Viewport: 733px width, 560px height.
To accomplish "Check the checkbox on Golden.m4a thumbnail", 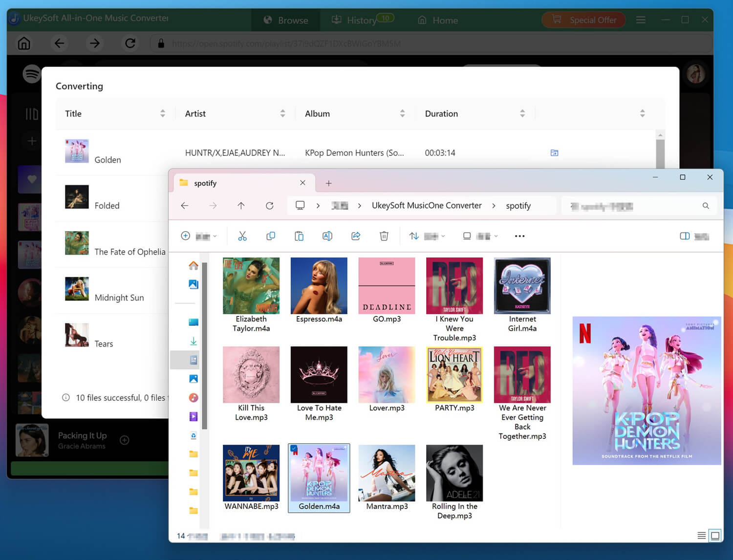I will click(294, 450).
